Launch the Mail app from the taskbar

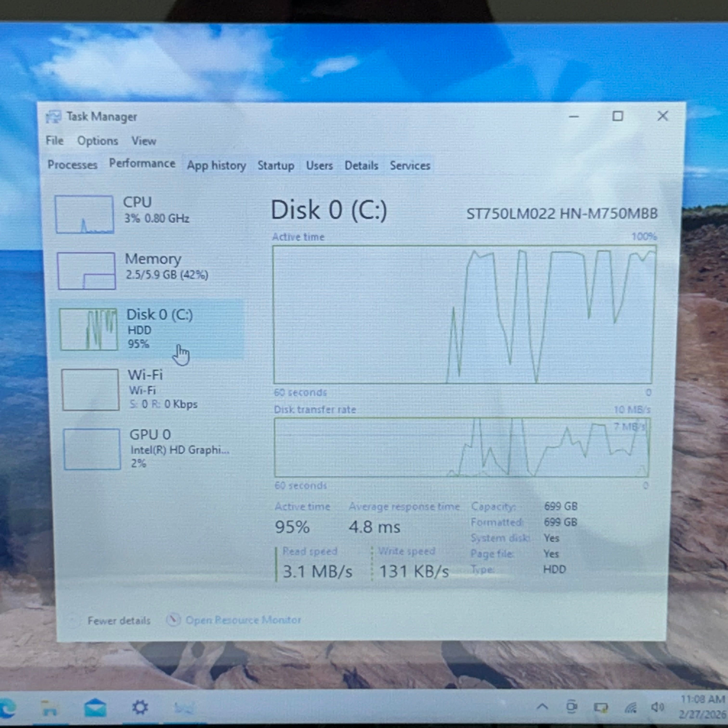point(95,707)
